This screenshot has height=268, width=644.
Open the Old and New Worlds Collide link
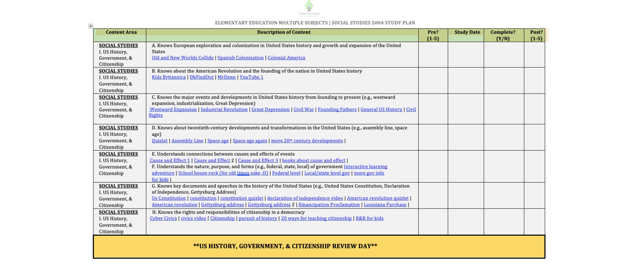[x=183, y=57]
